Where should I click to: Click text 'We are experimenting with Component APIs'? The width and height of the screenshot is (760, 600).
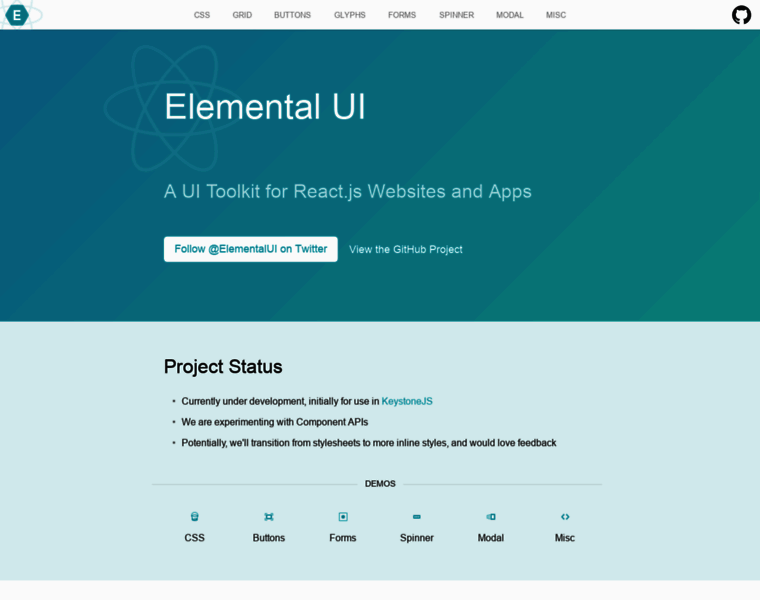pos(275,422)
